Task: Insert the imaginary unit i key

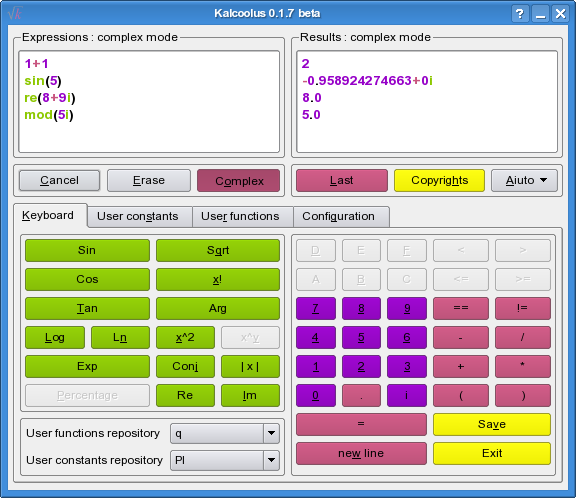Action: [407, 395]
